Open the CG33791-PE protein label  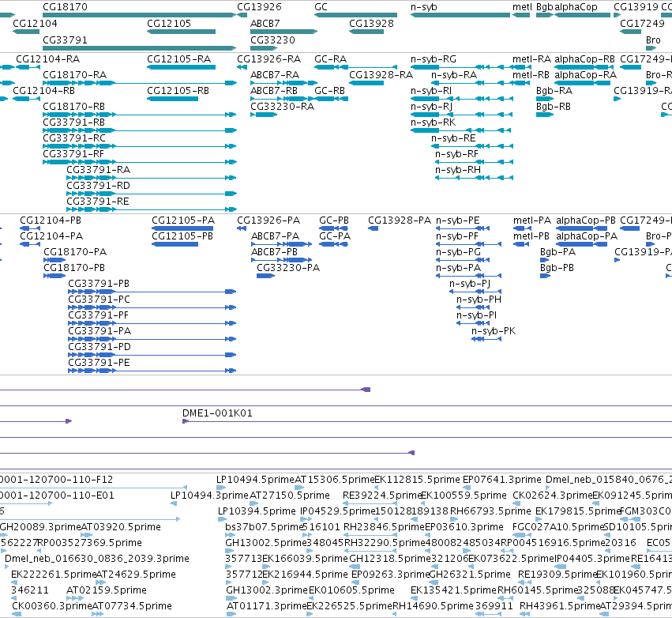click(x=99, y=363)
